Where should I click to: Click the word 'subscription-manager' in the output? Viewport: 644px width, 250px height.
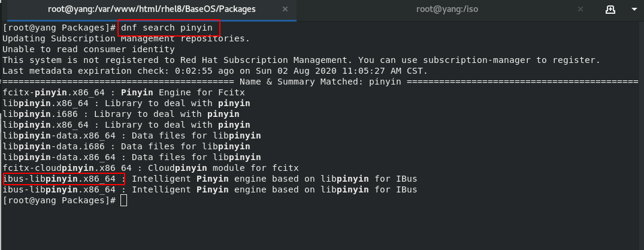[x=477, y=60]
